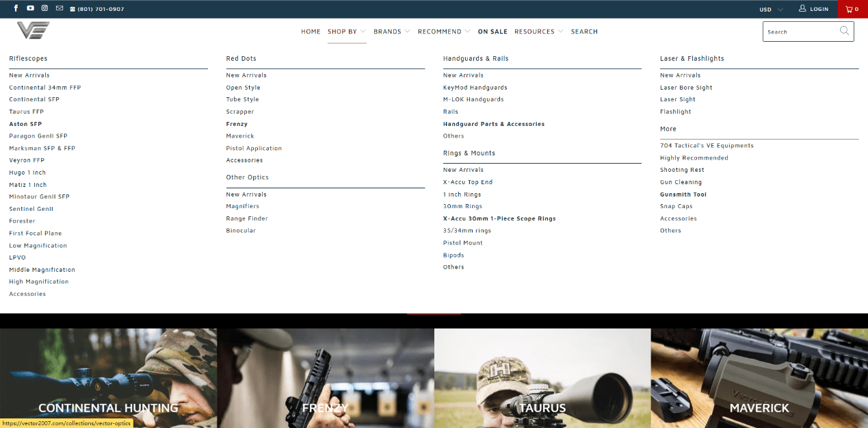The image size is (868, 428).
Task: Choose Paragon GenII SFP
Action: coord(38,136)
